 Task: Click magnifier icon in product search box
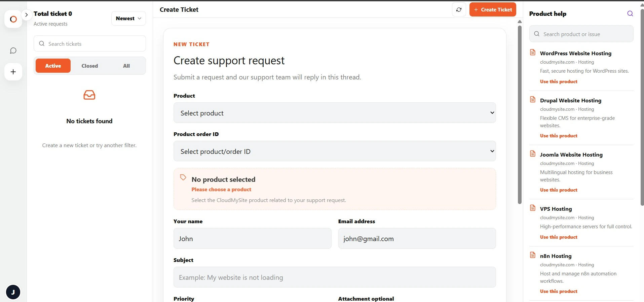[537, 34]
